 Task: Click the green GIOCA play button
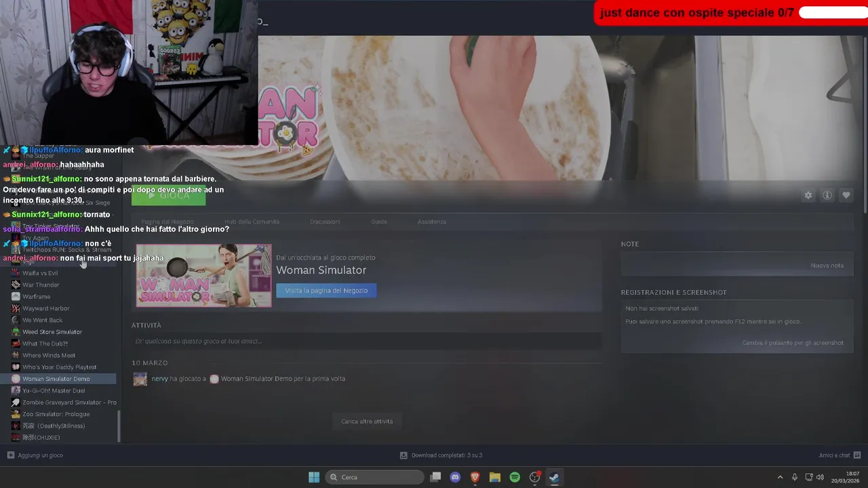click(168, 195)
